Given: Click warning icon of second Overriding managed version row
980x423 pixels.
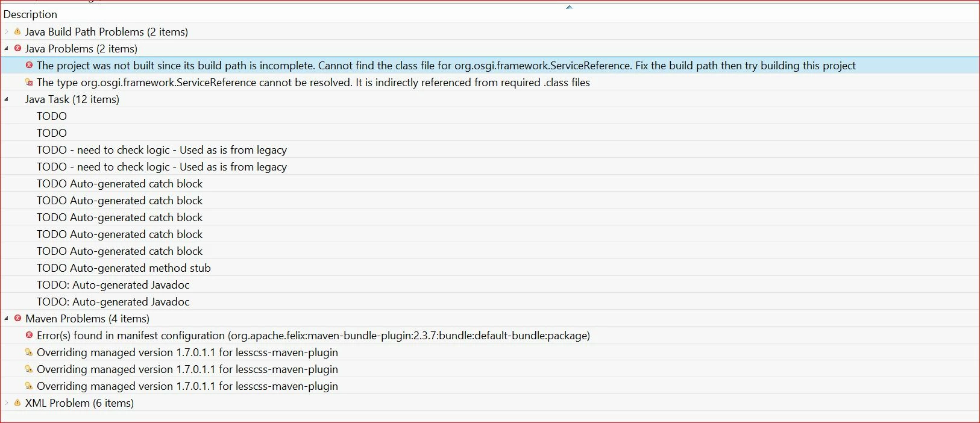Looking at the screenshot, I should (x=29, y=369).
